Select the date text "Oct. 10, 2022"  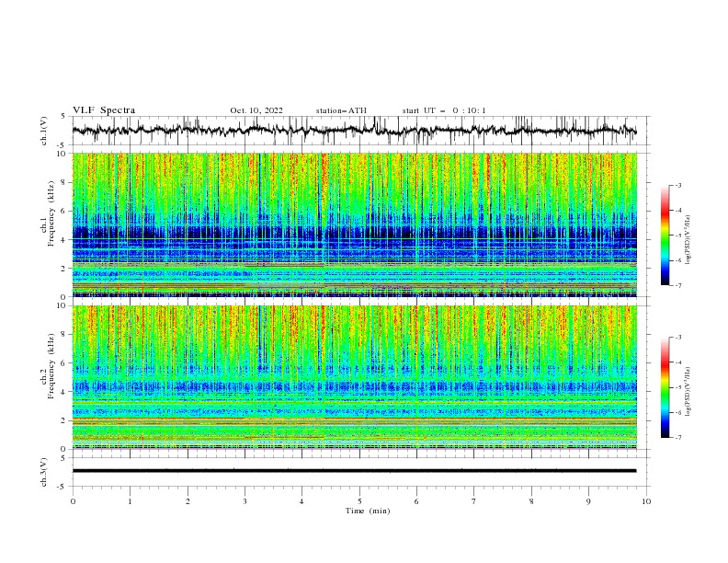click(256, 110)
